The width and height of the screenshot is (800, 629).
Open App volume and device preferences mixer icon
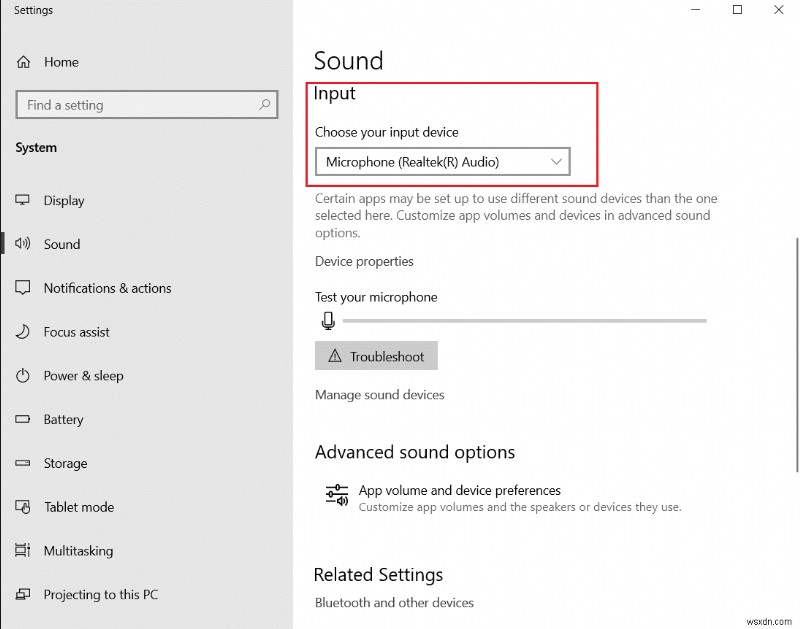coord(336,494)
